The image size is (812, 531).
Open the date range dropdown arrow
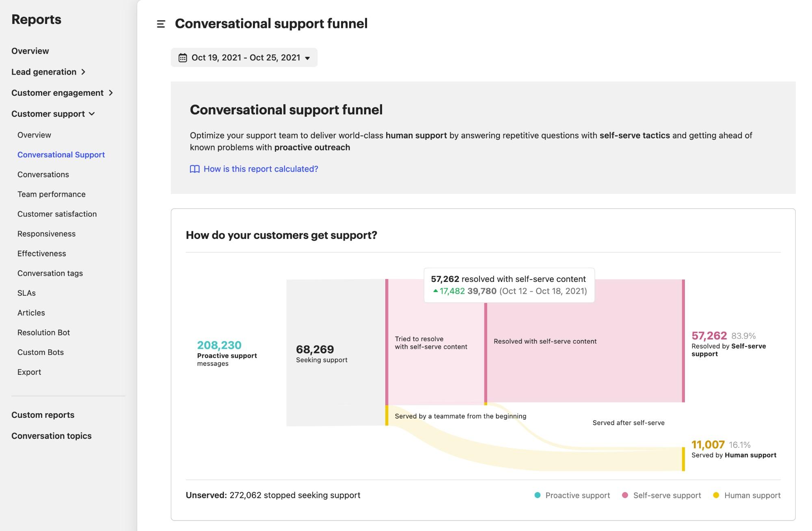(x=307, y=58)
